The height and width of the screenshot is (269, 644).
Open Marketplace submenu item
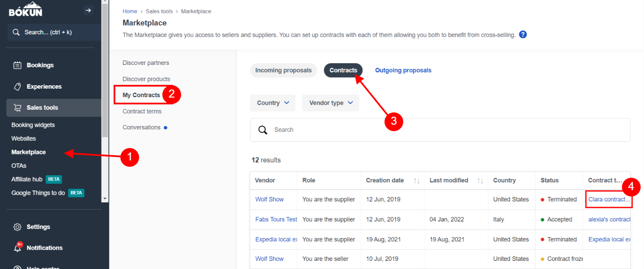click(28, 152)
